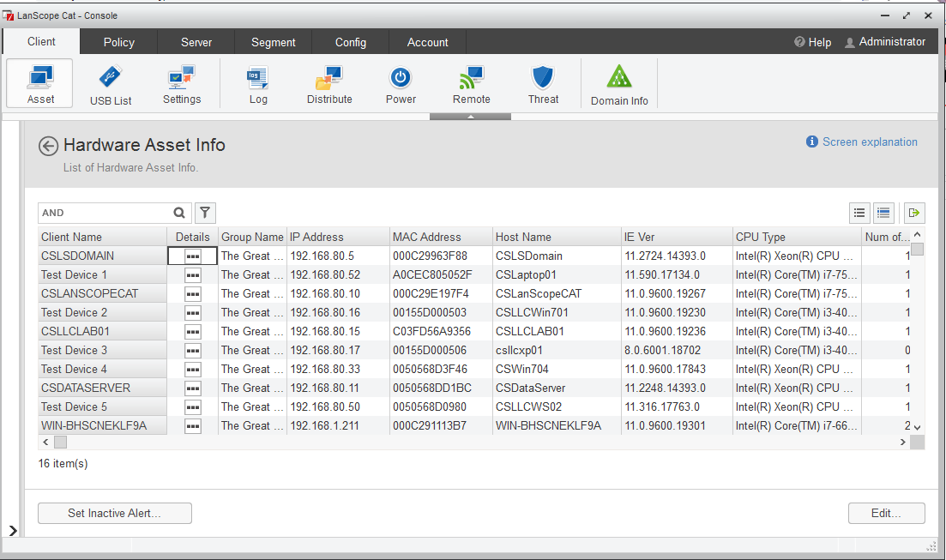Open the Distribute tool
946x560 pixels.
pyautogui.click(x=329, y=84)
